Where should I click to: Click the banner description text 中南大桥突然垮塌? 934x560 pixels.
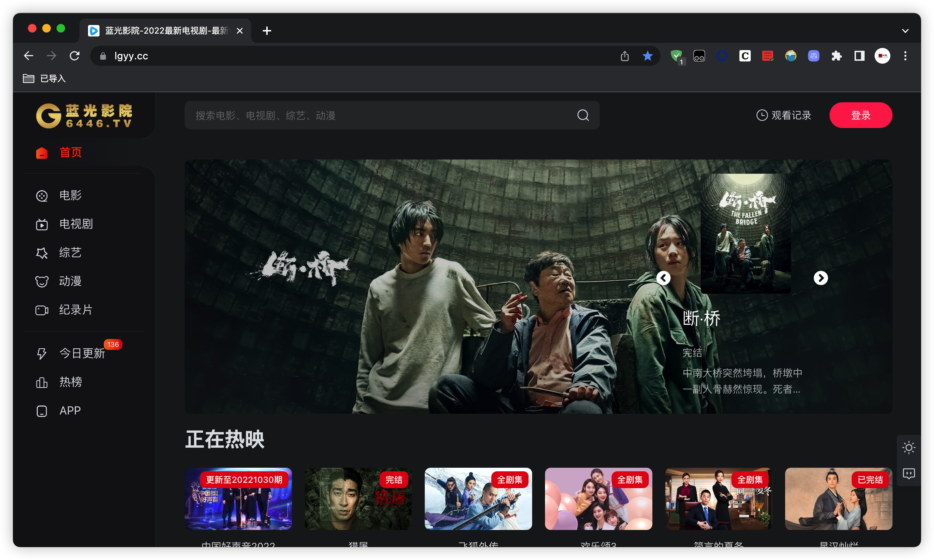pyautogui.click(x=742, y=381)
